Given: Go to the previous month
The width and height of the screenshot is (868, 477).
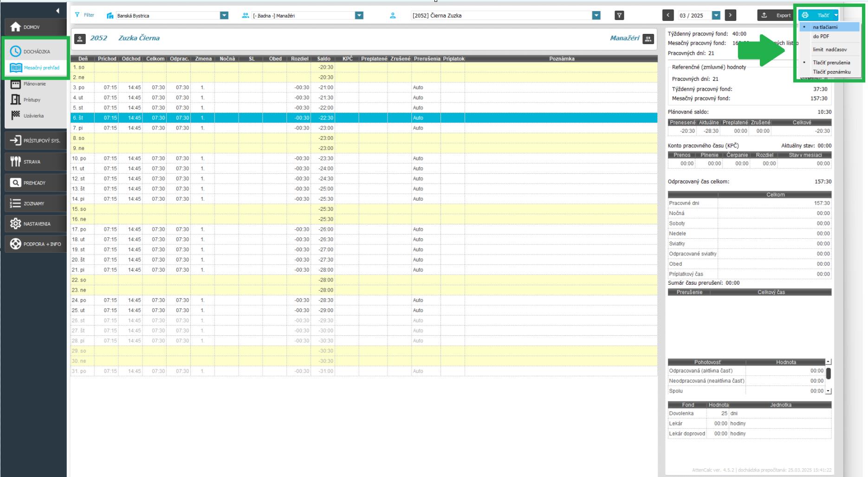Looking at the screenshot, I should click(667, 15).
